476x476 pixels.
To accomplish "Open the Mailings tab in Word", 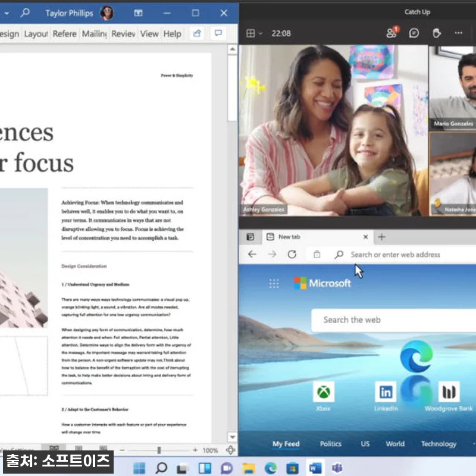I will 94,34.
